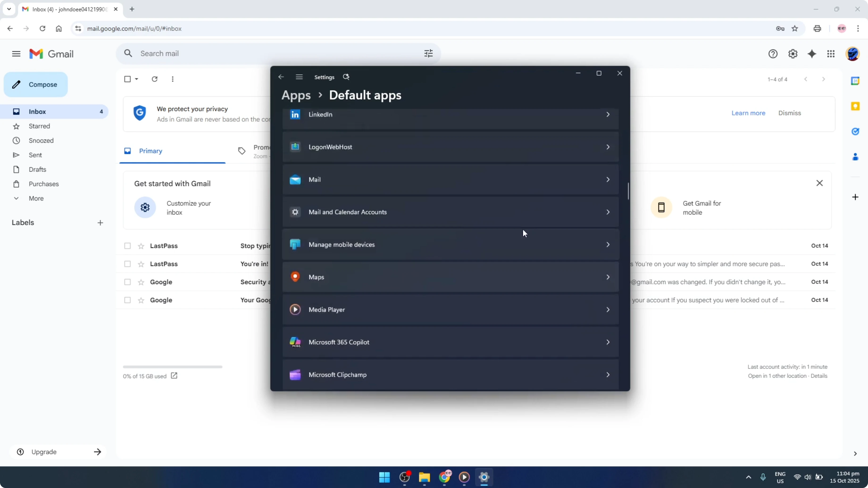This screenshot has width=868, height=488.
Task: Select the Google Security email checkbox
Action: pos(127,282)
